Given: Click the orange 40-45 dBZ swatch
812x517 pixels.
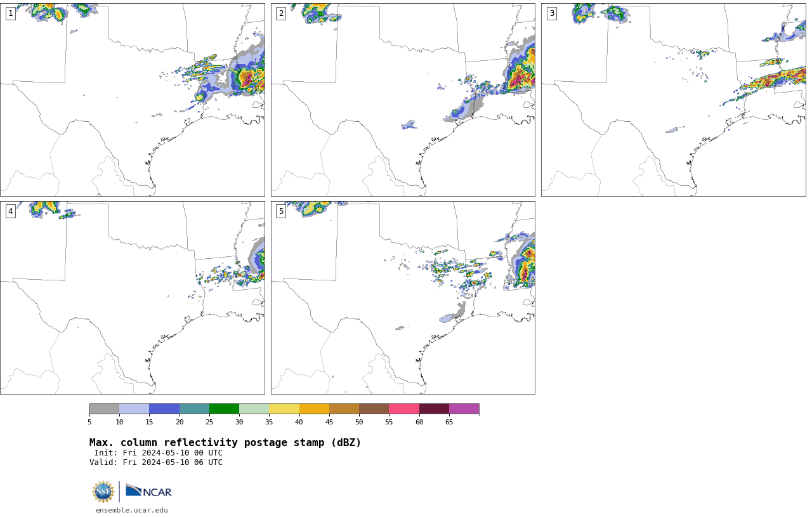Looking at the screenshot, I should (314, 409).
